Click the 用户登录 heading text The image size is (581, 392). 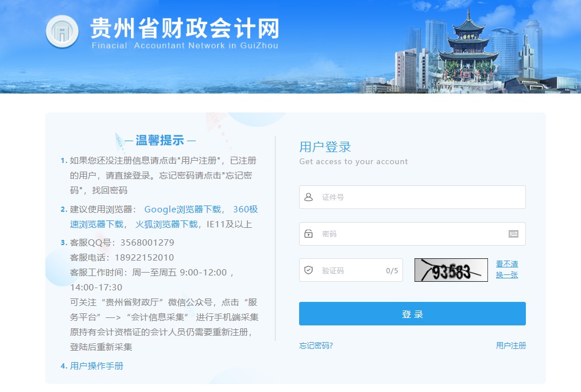(x=325, y=147)
